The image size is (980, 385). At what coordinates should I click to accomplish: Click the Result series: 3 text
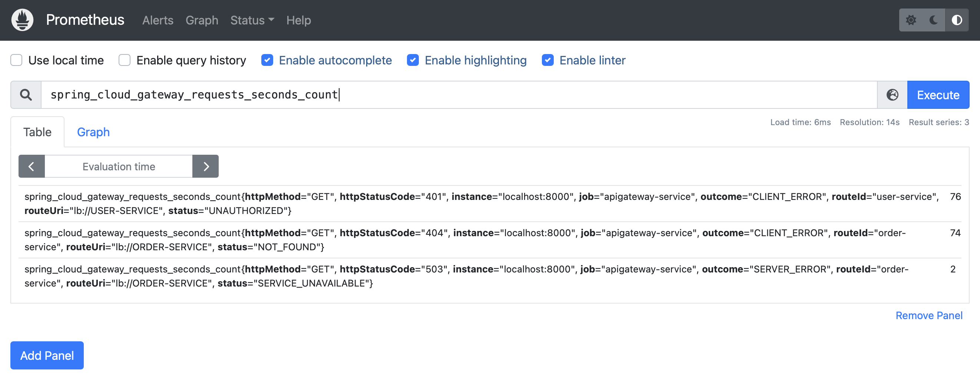[x=938, y=122]
